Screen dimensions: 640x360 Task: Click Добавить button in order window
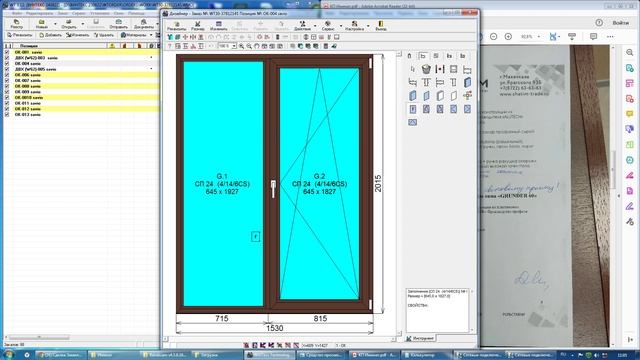(50, 35)
